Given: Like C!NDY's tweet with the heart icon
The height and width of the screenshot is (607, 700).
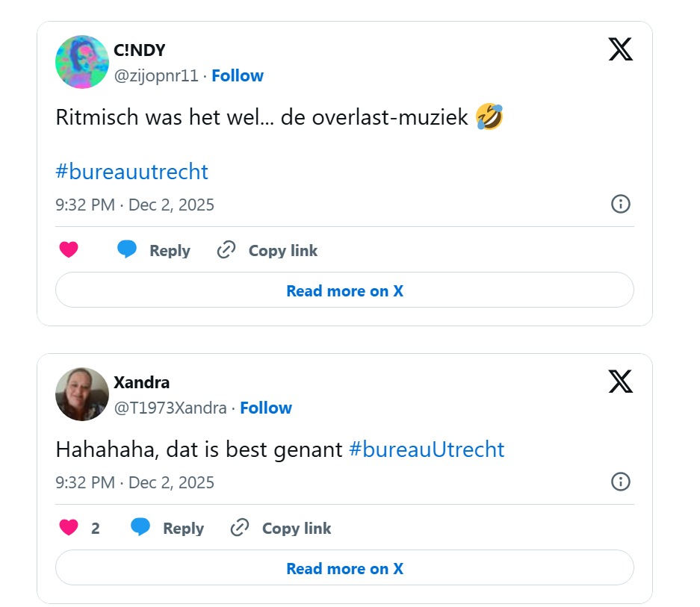Looking at the screenshot, I should click(69, 250).
